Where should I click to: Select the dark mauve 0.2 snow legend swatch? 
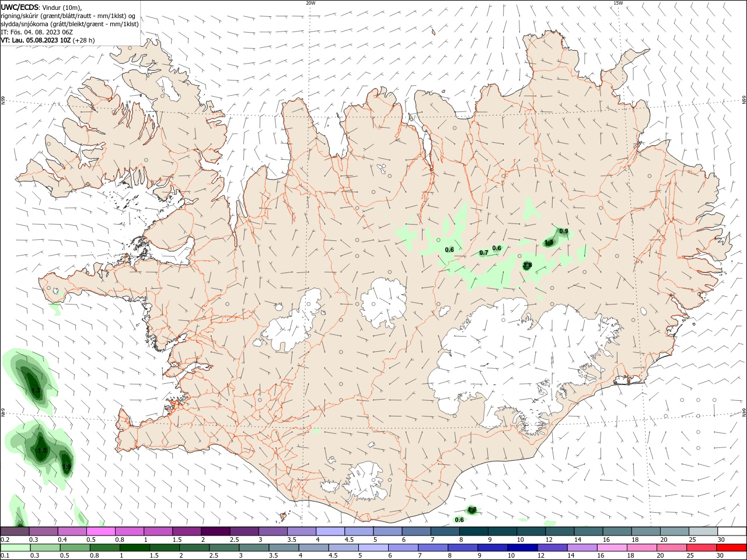click(15, 531)
